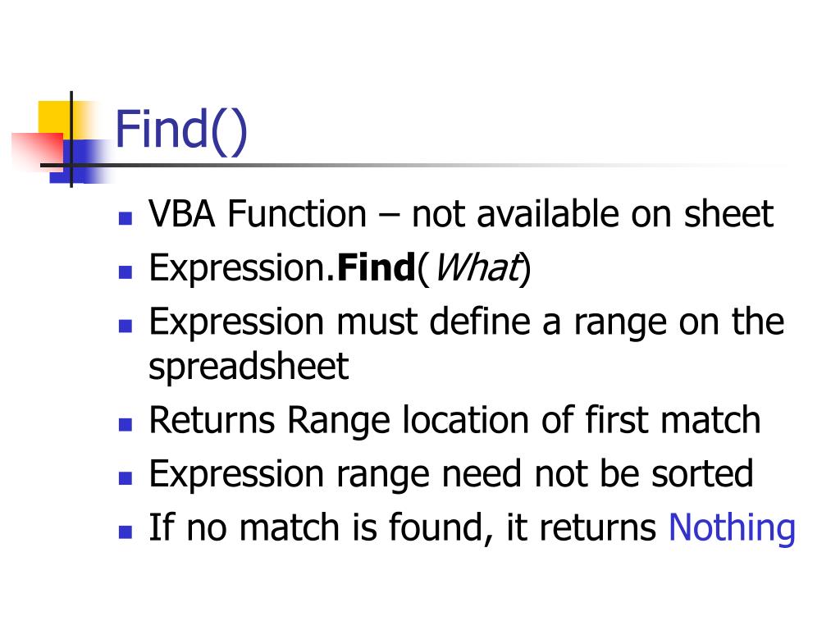Image resolution: width=840 pixels, height=630 pixels.
Task: Click the blue word Nothing
Action: 732,528
